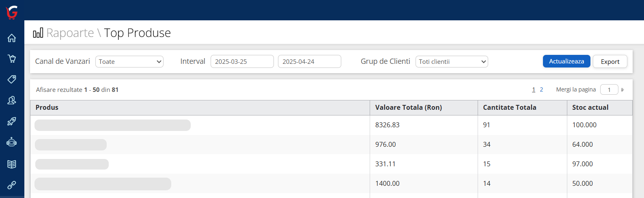
Task: Click the interval end date 2025-04-24 field
Action: (309, 62)
